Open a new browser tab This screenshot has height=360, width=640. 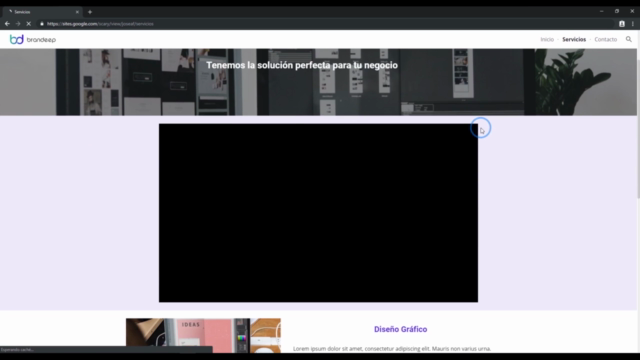[90, 12]
